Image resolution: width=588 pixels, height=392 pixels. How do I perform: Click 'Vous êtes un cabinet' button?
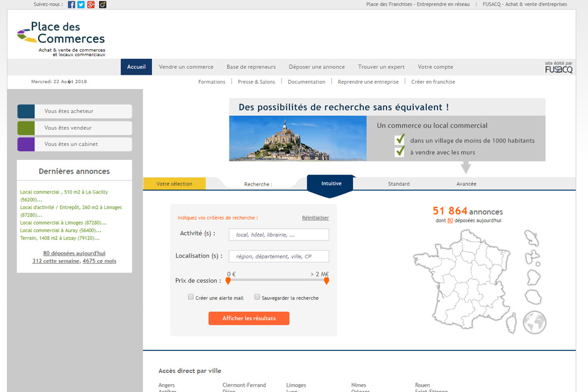click(x=75, y=144)
